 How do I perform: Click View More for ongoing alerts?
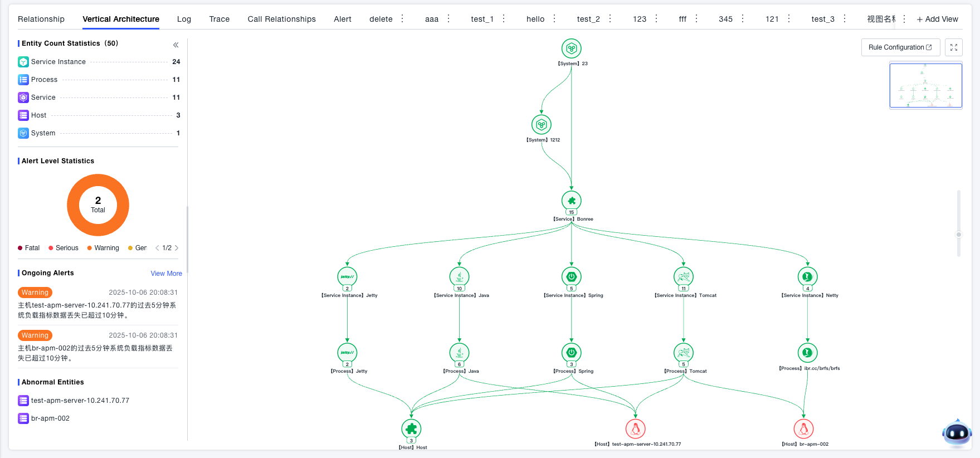click(x=166, y=274)
